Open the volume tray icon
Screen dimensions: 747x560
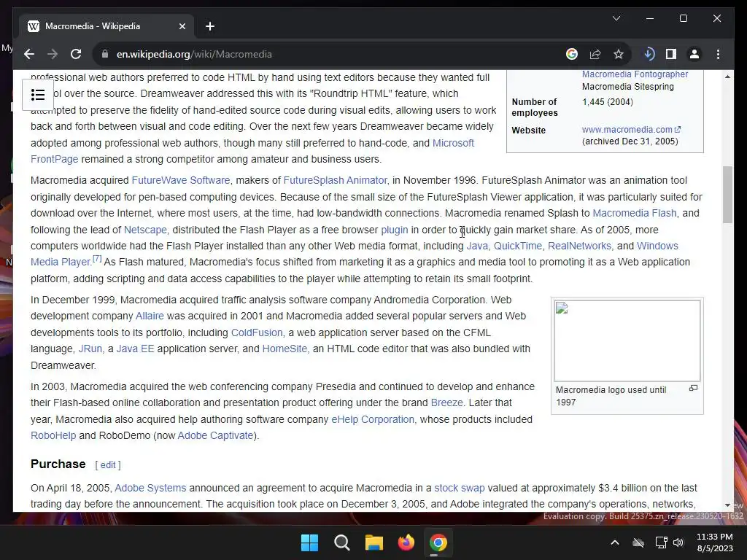[x=678, y=542]
